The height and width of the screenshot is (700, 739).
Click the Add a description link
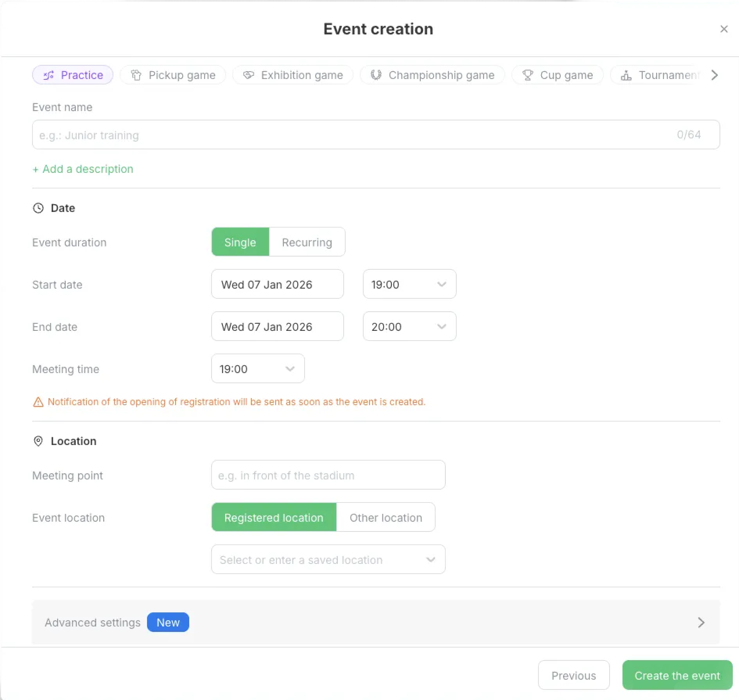tap(83, 169)
